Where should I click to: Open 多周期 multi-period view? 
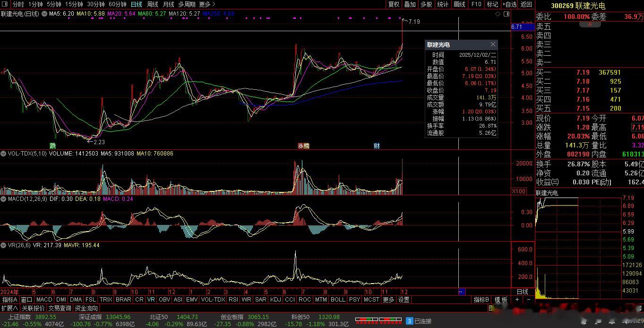coord(187,4)
